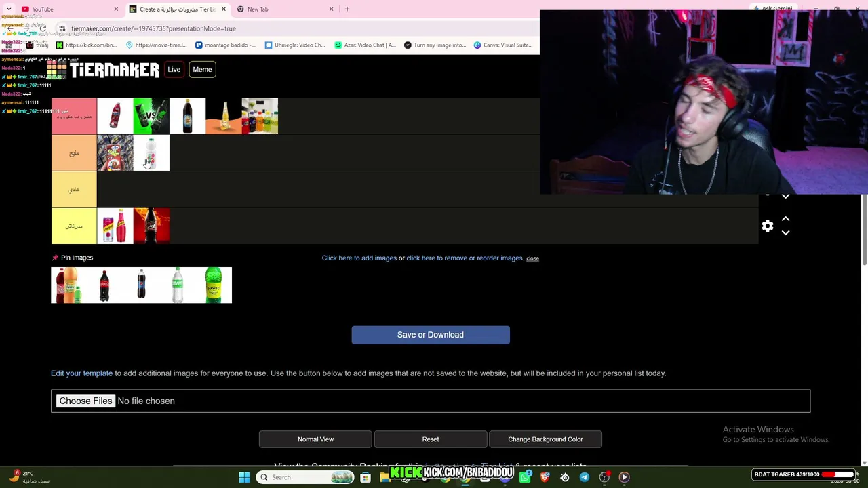The width and height of the screenshot is (868, 488).
Task: Open the Edit your template link
Action: [x=81, y=373]
